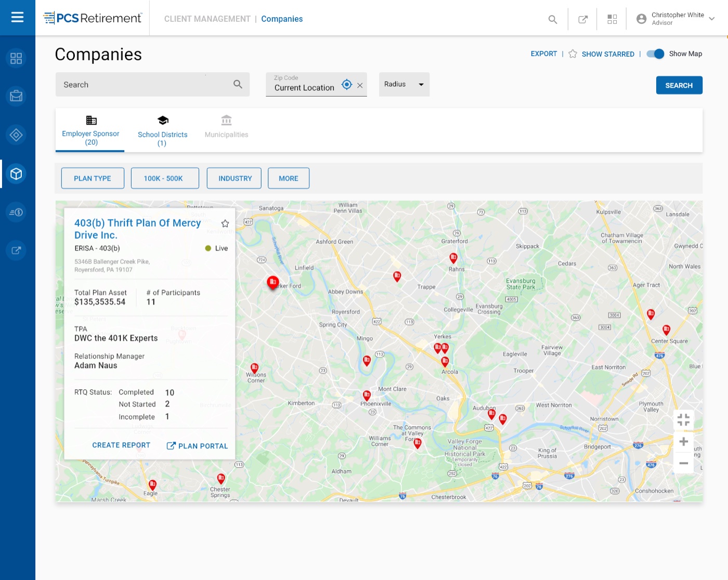Click the map pin at Arcola
728x580 pixels.
click(445, 362)
